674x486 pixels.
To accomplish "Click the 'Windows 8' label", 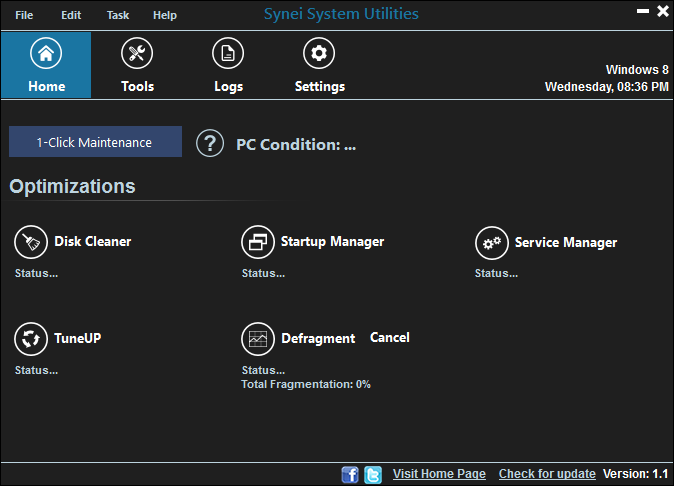I will pyautogui.click(x=637, y=70).
